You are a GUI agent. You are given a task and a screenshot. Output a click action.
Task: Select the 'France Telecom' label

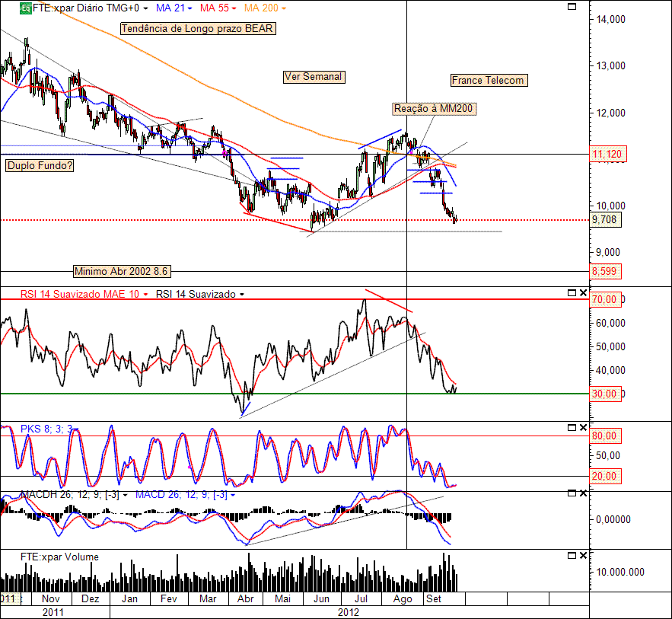tap(489, 80)
